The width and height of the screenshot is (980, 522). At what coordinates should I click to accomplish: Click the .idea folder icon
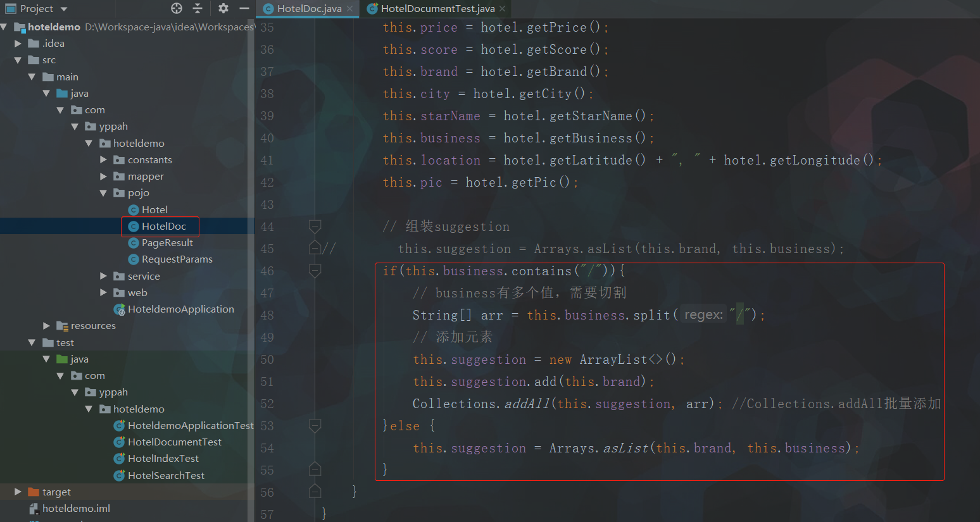(x=34, y=44)
